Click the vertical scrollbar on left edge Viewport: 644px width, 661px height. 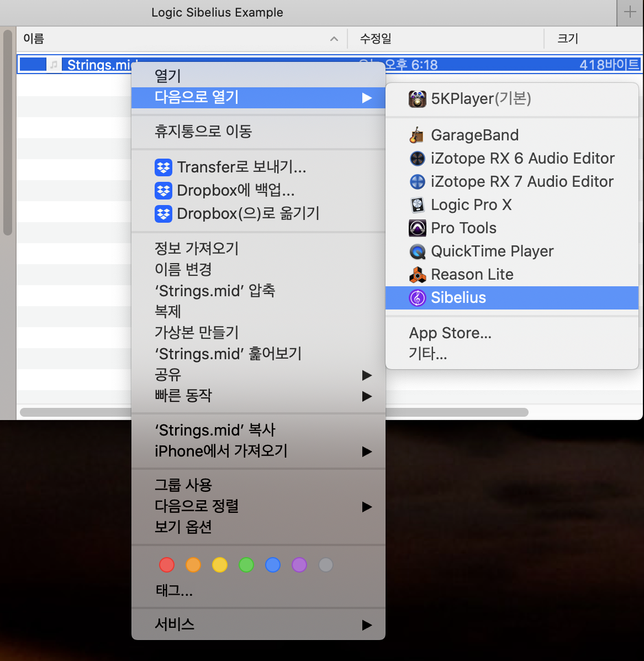[x=8, y=133]
